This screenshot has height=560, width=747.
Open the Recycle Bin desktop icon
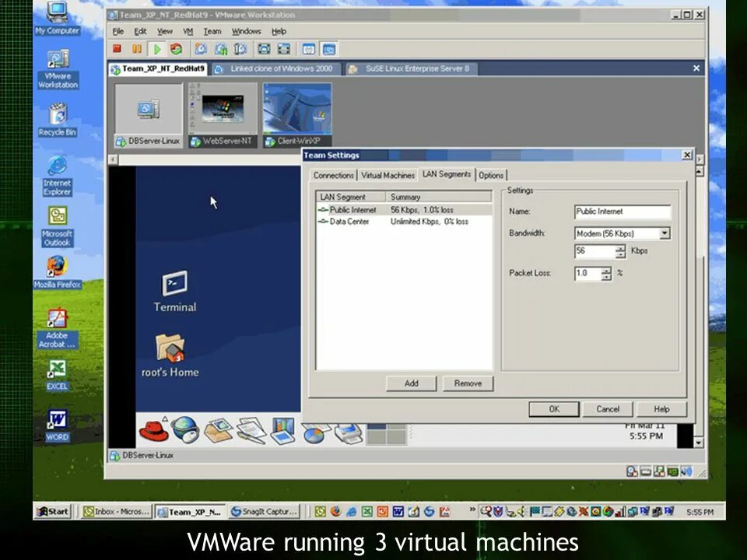[58, 120]
